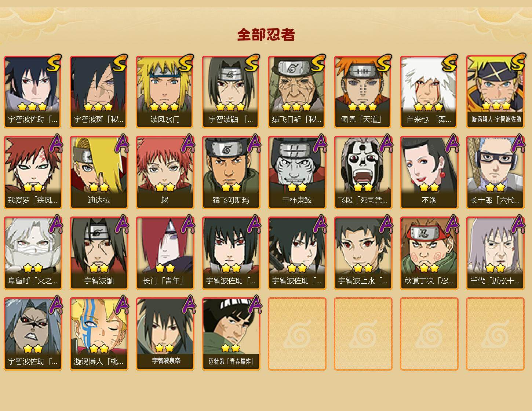
Task: Click the star rating on 佩恩「天道」
Action: pyautogui.click(x=362, y=107)
